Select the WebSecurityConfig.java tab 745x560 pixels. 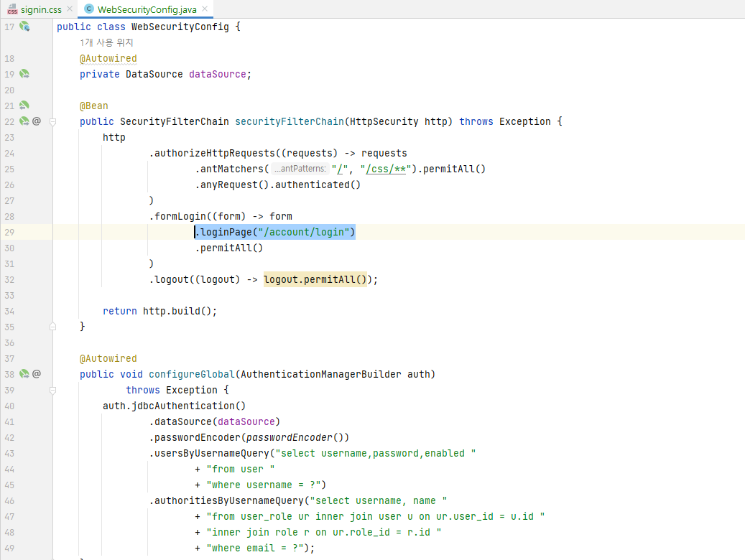tap(147, 9)
